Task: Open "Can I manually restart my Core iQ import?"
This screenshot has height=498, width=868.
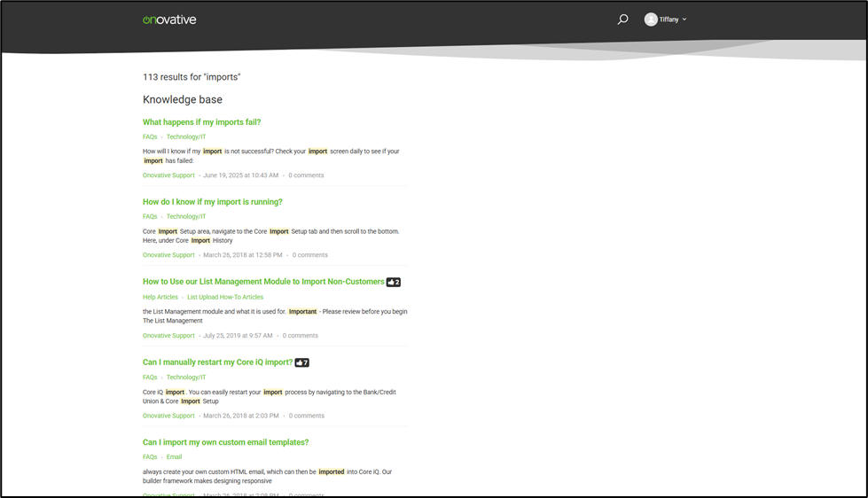Action: tap(217, 362)
